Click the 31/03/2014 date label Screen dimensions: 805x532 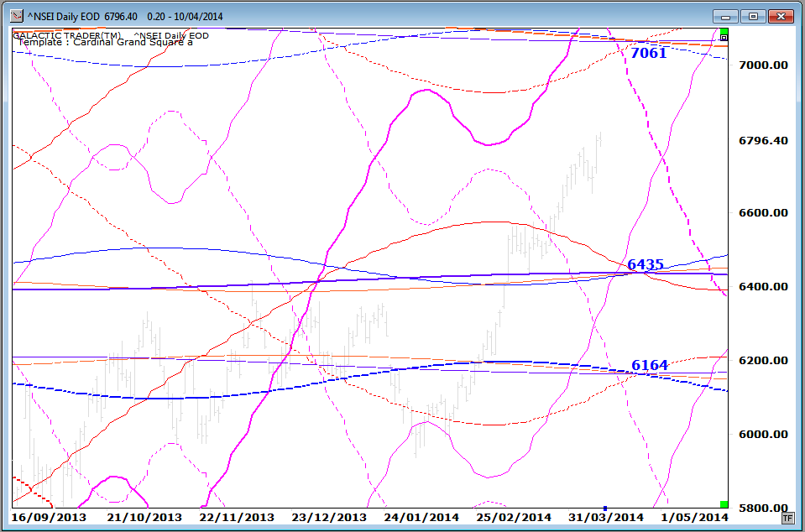606,517
